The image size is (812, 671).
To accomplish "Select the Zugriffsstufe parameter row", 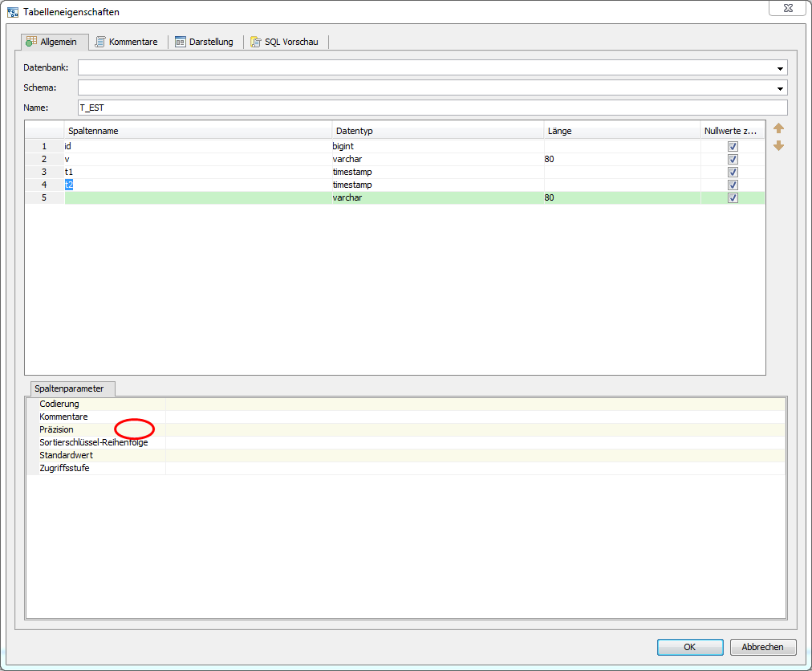I will pos(406,468).
